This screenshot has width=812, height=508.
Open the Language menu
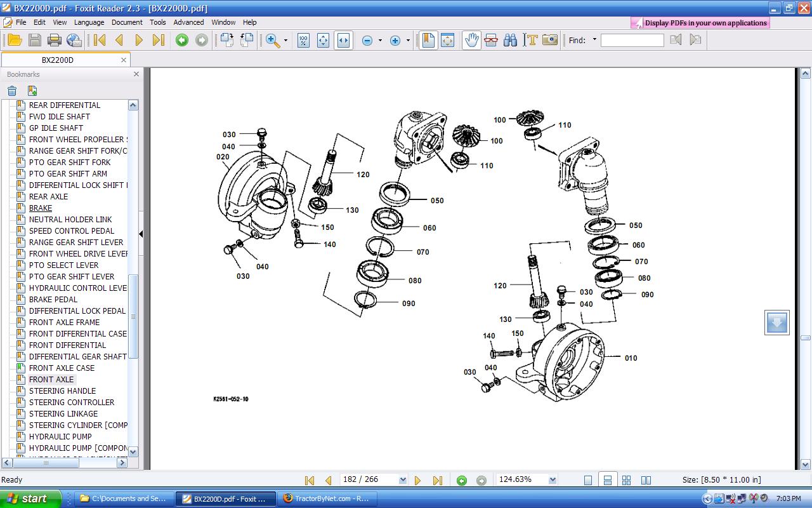pos(89,22)
